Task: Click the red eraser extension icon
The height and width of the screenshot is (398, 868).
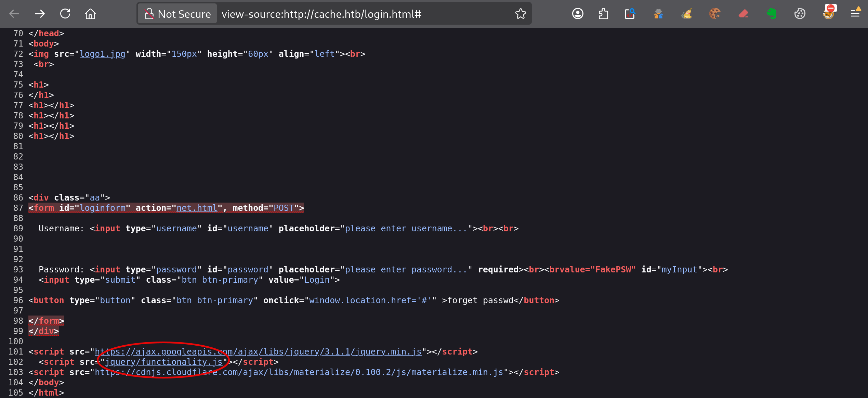Action: (744, 14)
